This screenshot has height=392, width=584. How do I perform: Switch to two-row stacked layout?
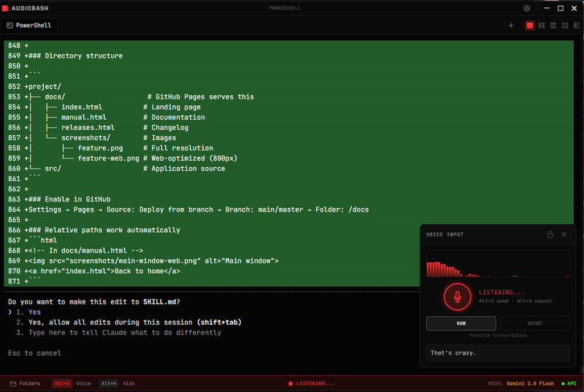point(553,26)
